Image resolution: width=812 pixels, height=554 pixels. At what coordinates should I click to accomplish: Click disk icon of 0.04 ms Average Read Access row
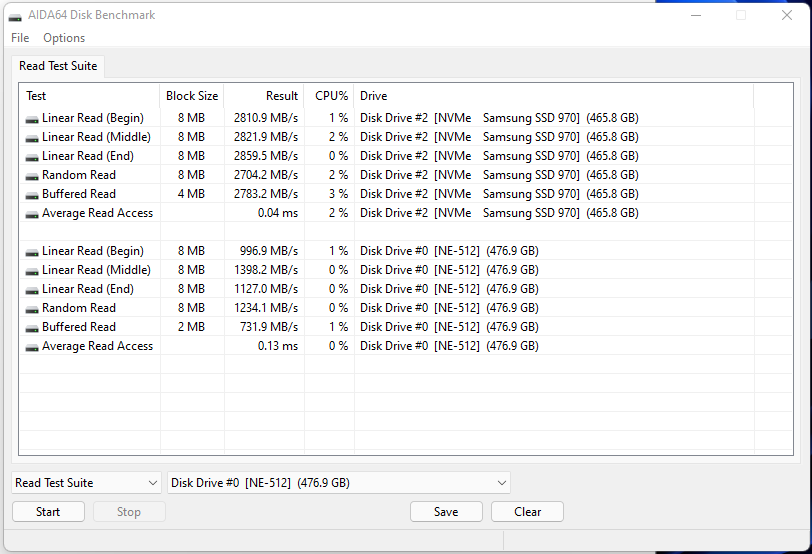(x=32, y=214)
